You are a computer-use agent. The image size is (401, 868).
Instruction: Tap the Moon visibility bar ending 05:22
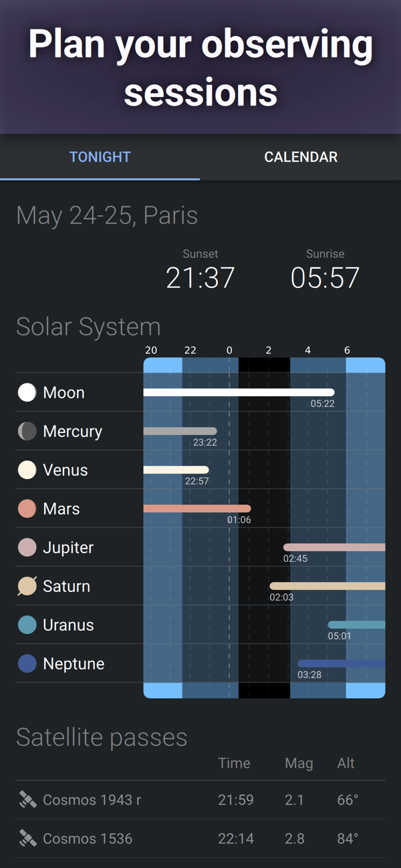point(239,392)
